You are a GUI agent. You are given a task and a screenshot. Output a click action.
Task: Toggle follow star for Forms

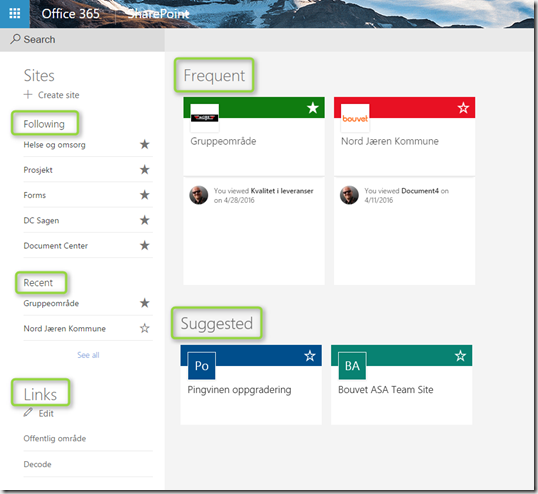145,195
